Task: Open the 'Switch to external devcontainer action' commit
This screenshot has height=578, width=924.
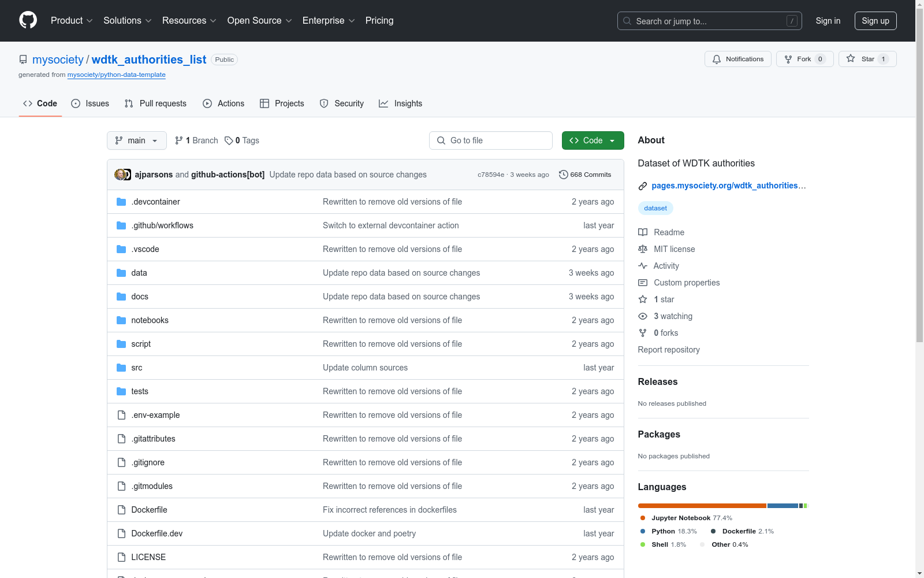Action: coord(391,225)
